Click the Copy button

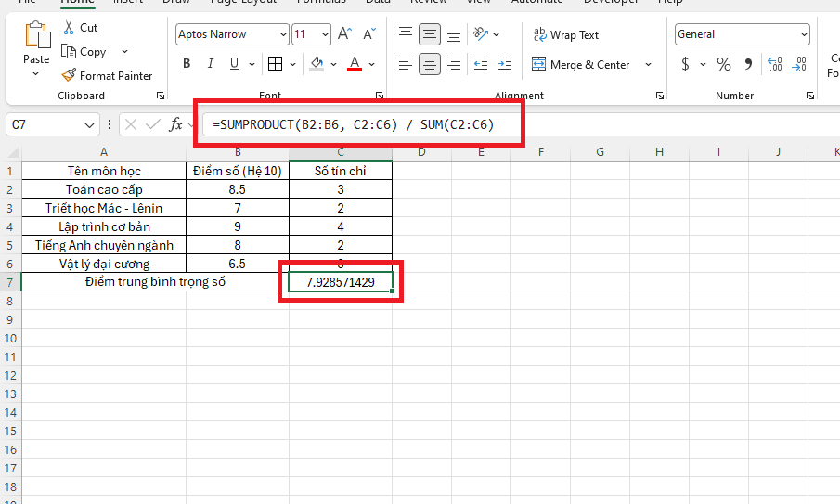click(x=84, y=52)
